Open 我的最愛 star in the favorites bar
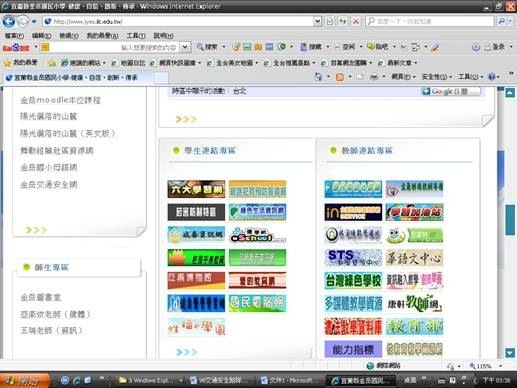The image size is (517, 388). pyautogui.click(x=21, y=63)
